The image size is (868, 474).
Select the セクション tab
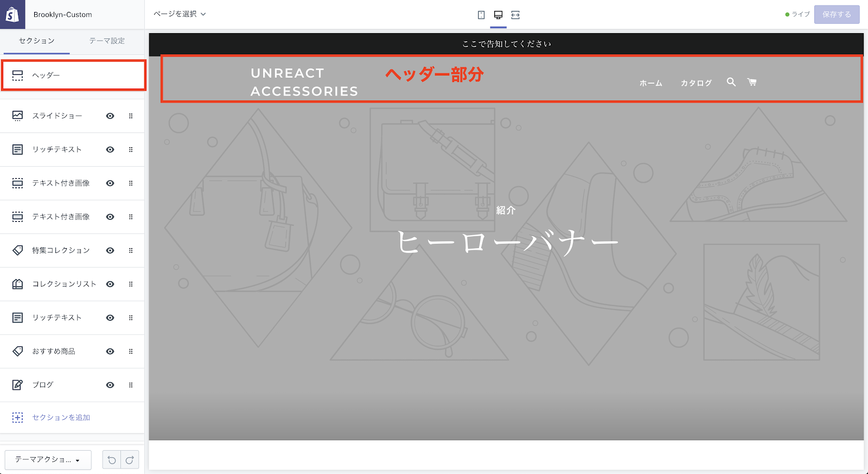click(x=37, y=41)
